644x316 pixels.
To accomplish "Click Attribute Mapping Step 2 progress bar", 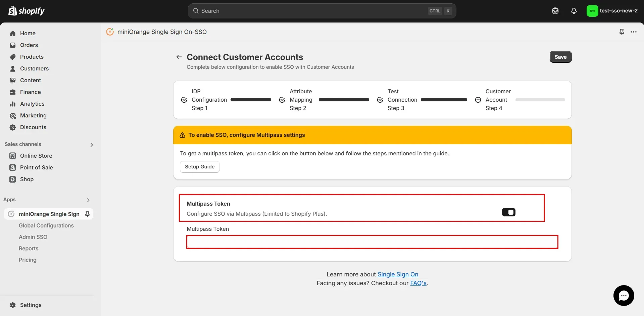I will [344, 100].
